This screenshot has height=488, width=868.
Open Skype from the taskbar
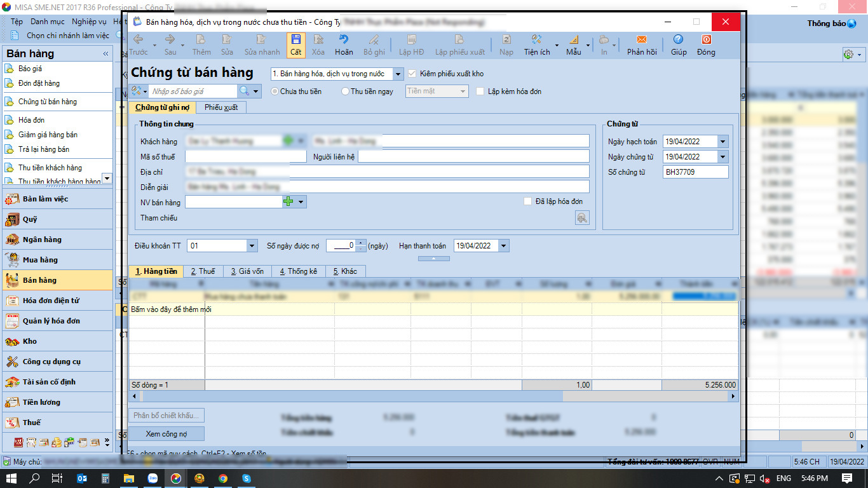[247, 478]
